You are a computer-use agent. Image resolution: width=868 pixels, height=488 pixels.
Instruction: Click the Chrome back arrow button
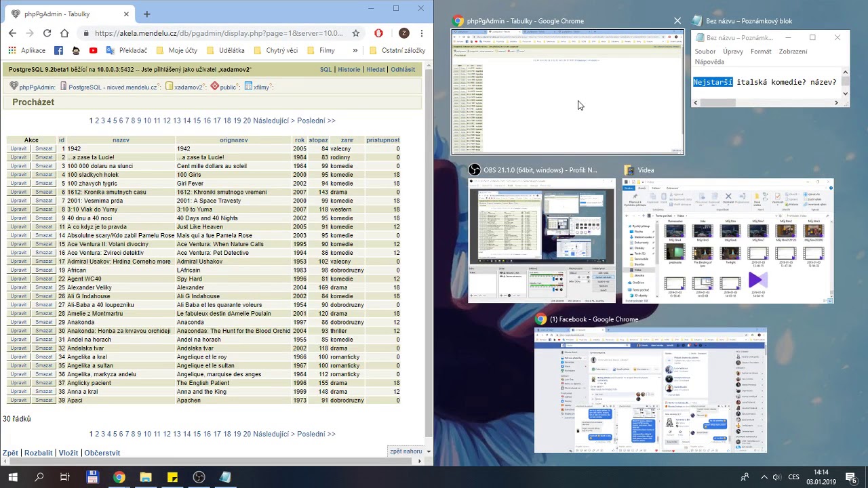pyautogui.click(x=12, y=33)
